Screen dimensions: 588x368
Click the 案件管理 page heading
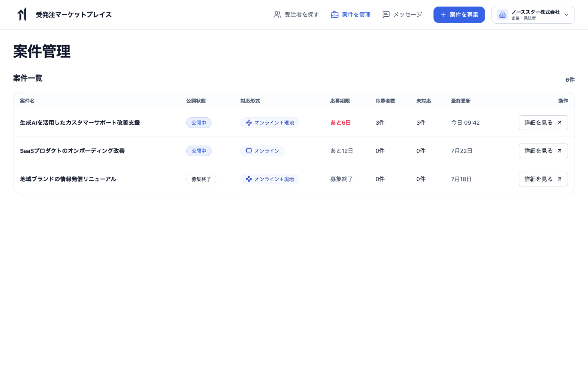click(x=42, y=51)
